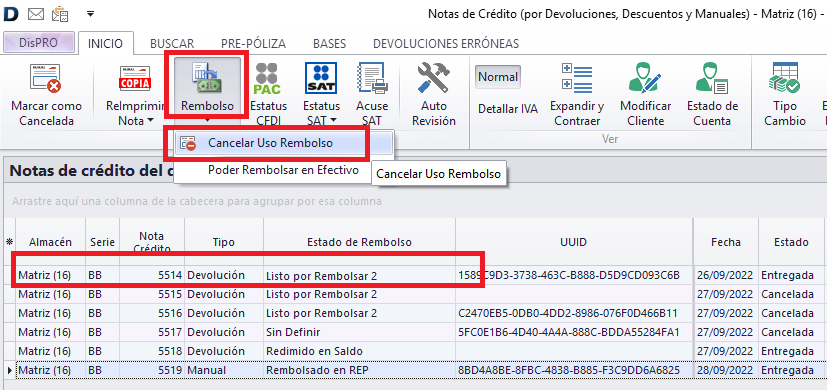Viewport: 827px width, 390px height.
Task: Switch to the PRE-PÓLIZA ribbon tab
Action: [253, 43]
